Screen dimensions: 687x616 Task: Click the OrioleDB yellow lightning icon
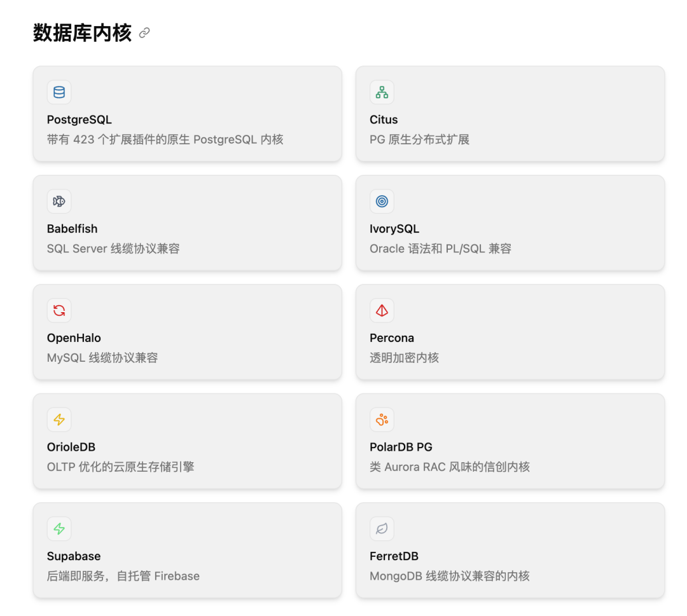tap(59, 420)
